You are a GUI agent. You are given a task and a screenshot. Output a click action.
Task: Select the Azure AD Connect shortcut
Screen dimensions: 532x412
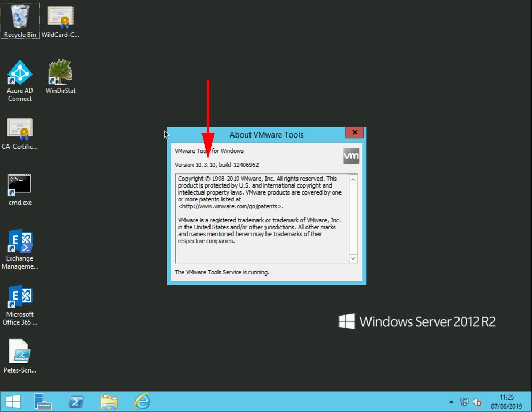(x=20, y=81)
